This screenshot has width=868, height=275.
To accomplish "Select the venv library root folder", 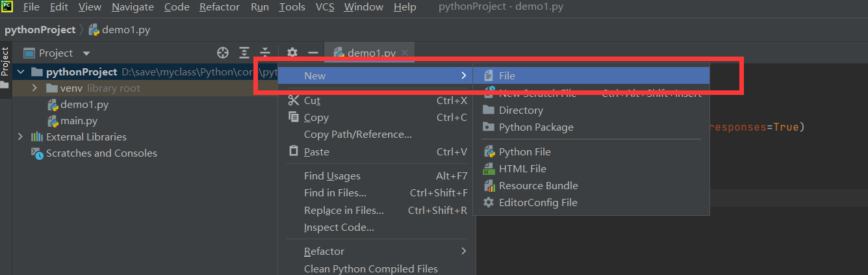I will click(x=100, y=88).
